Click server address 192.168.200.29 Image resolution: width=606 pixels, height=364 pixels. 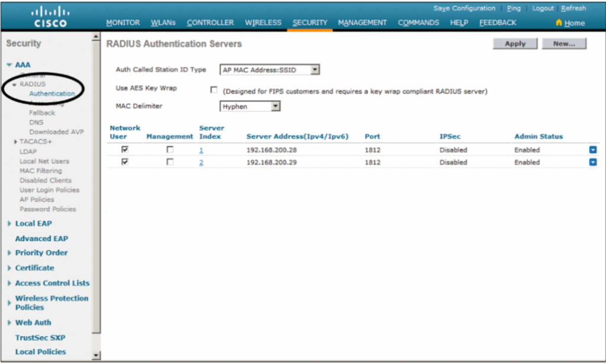pyautogui.click(x=272, y=162)
